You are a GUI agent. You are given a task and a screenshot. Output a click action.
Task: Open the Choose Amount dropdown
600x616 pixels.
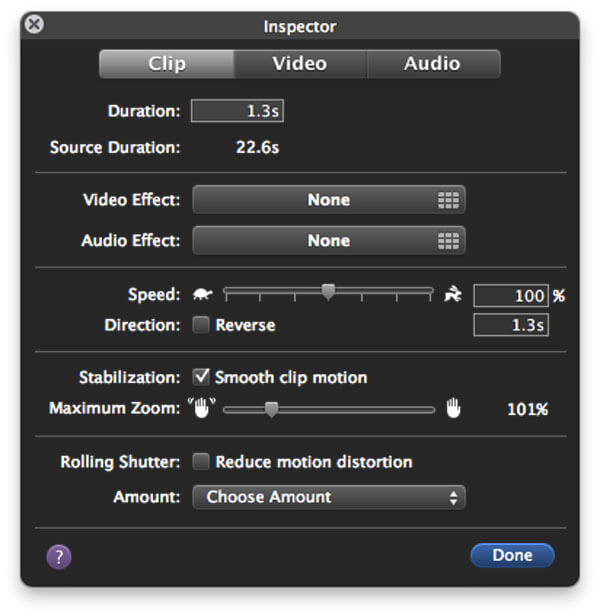329,497
